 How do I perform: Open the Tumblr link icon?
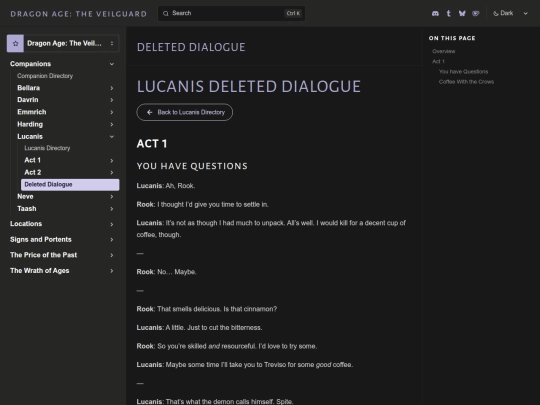[448, 13]
